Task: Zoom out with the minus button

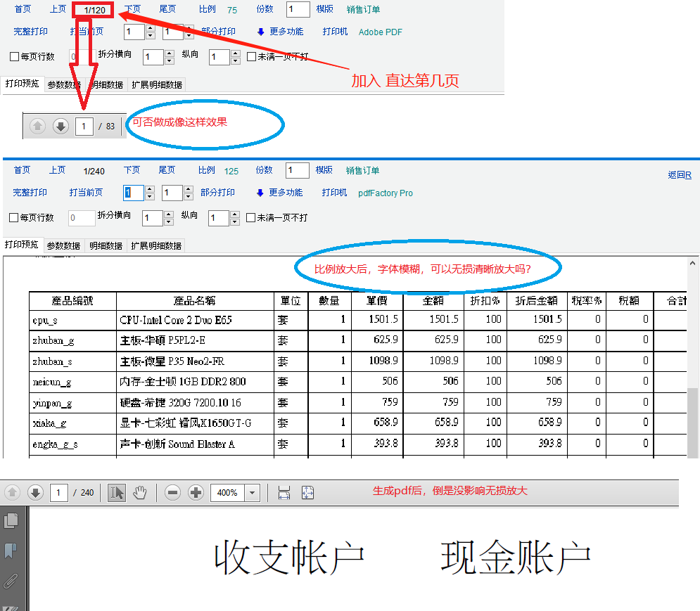Action: point(173,492)
